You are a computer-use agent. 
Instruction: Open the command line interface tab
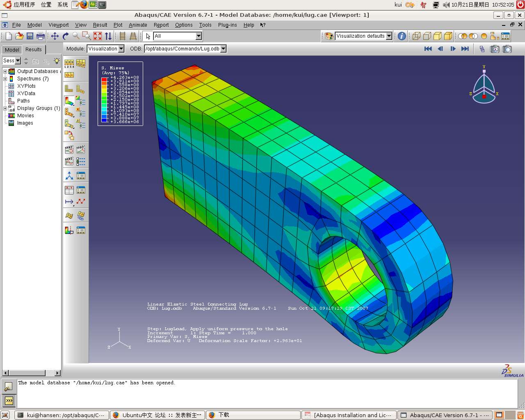[x=9, y=400]
